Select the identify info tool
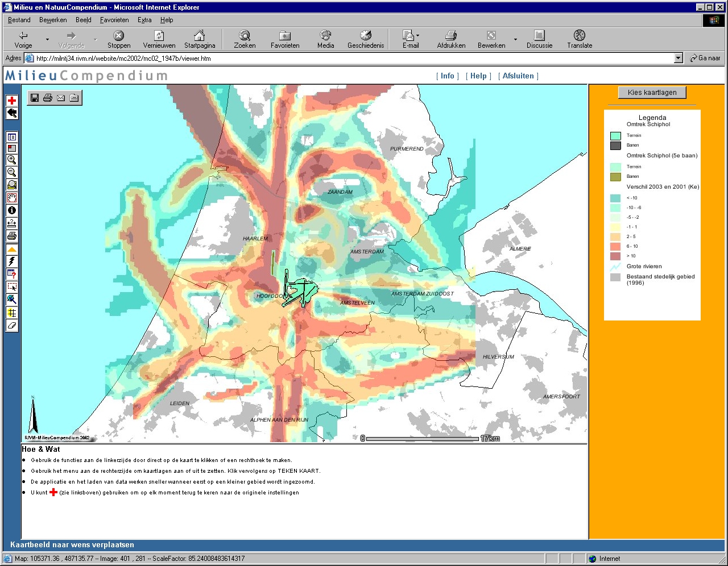 (x=11, y=210)
